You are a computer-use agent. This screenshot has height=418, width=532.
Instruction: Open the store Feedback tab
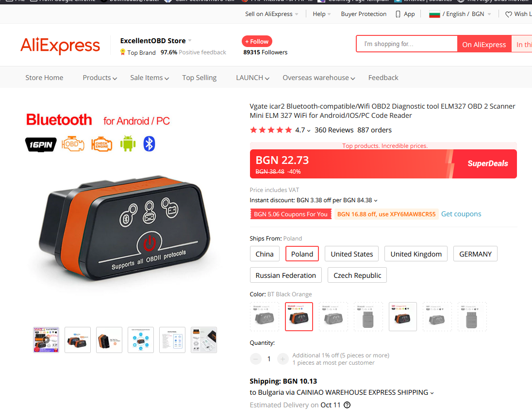point(383,78)
